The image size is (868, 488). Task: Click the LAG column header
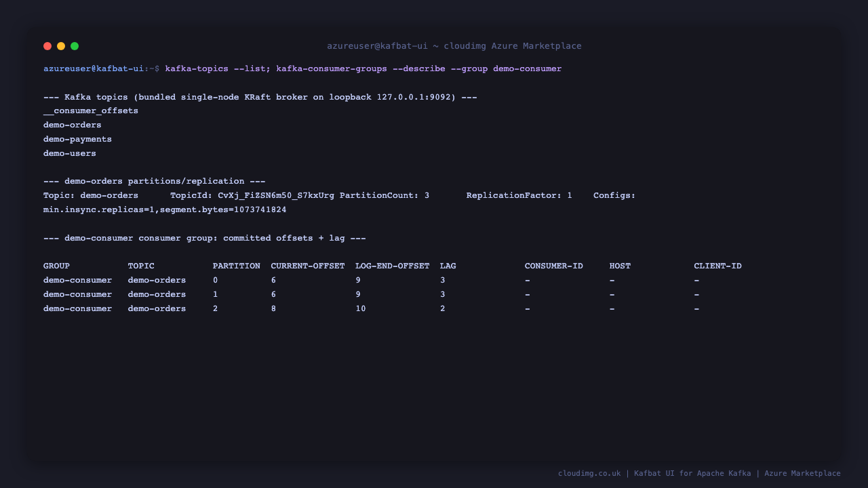pyautogui.click(x=448, y=266)
